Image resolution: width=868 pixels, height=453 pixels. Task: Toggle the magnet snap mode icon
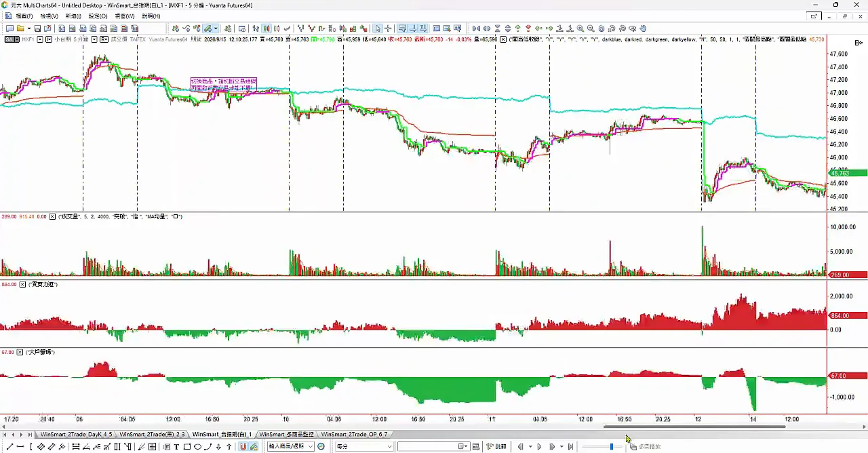click(243, 447)
